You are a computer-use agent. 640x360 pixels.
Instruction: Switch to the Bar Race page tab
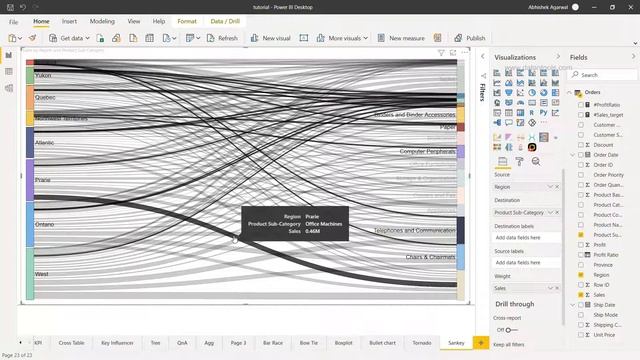click(x=273, y=343)
